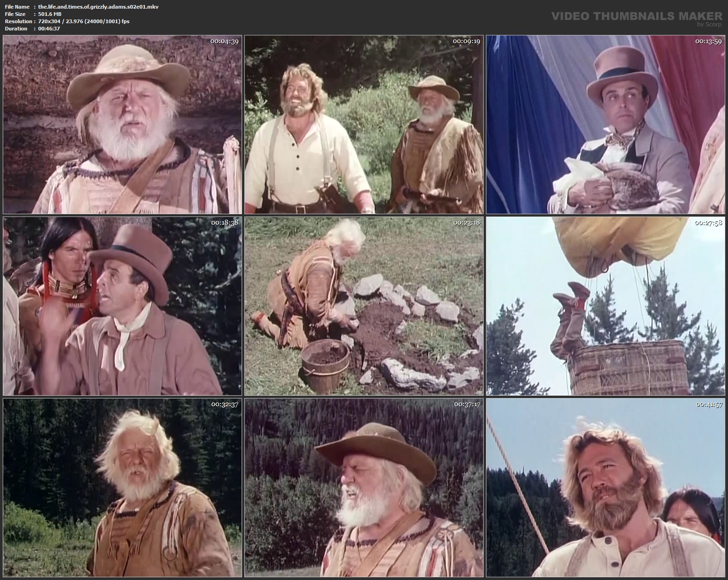Open the thumbnail at 00:13:59
The height and width of the screenshot is (580, 728).
[605, 125]
